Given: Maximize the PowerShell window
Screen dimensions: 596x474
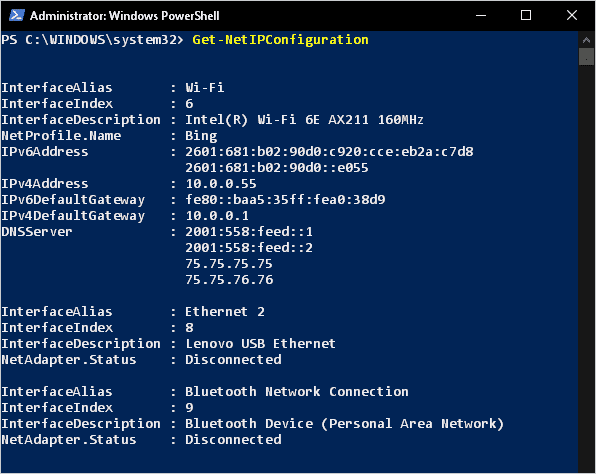Looking at the screenshot, I should click(526, 16).
